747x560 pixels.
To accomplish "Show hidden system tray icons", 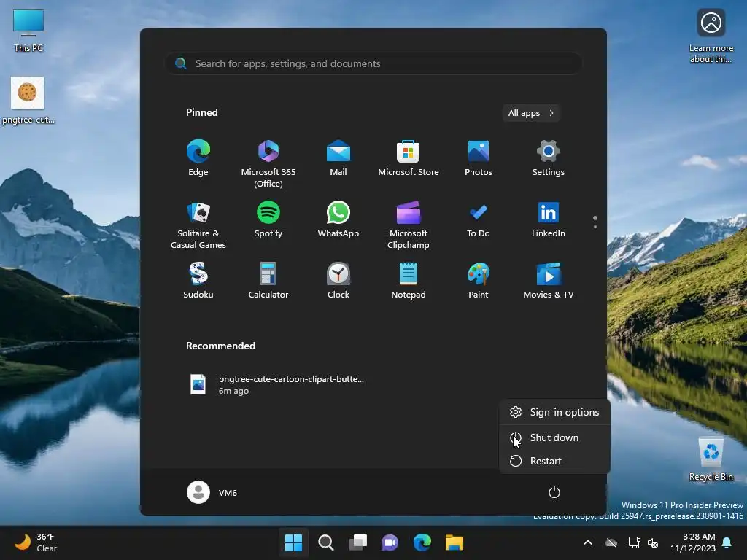I will click(588, 542).
